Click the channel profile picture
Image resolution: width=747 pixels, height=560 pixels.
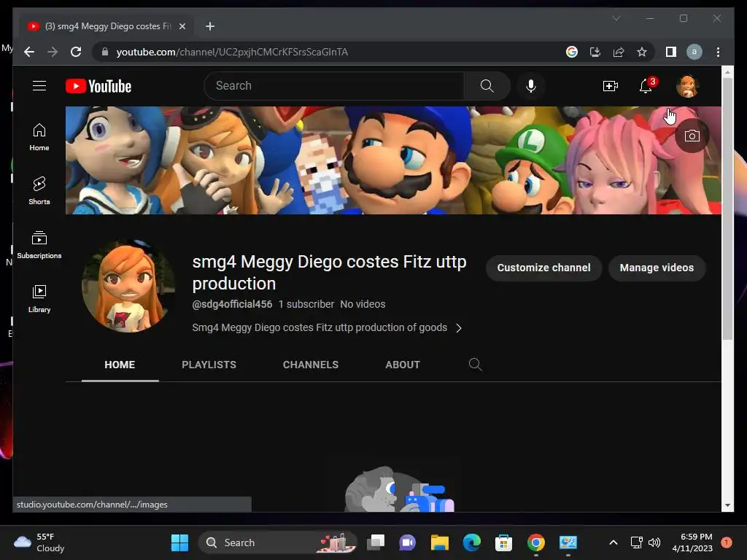[128, 286]
